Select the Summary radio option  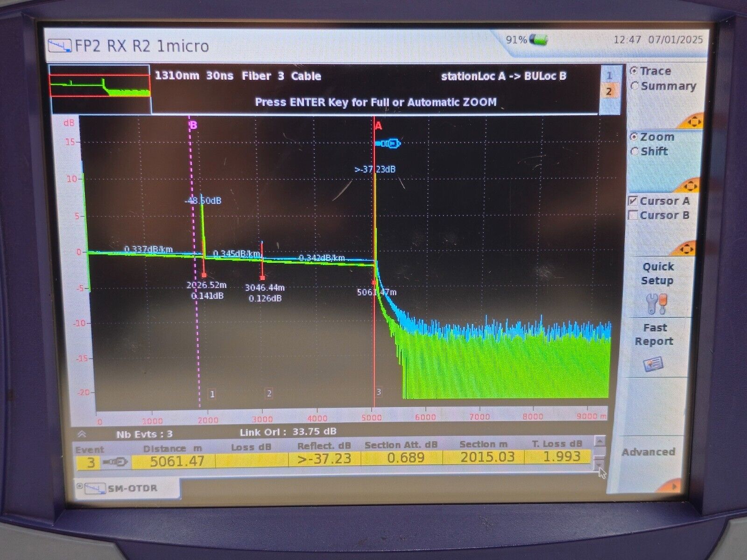coord(634,86)
